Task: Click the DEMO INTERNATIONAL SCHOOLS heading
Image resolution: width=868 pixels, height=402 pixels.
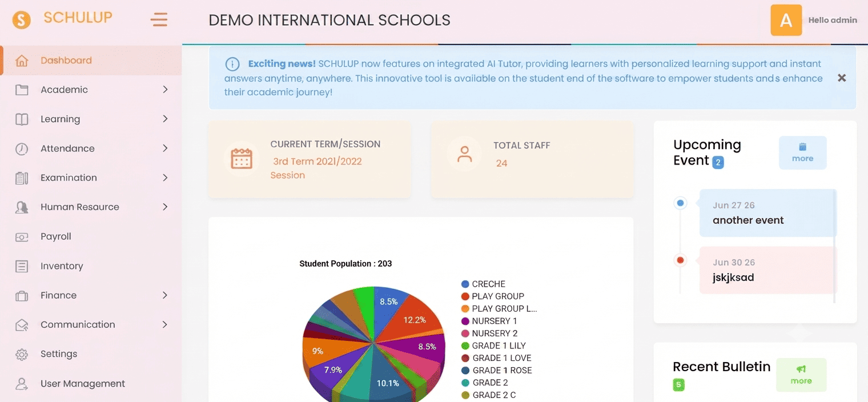Action: (329, 20)
